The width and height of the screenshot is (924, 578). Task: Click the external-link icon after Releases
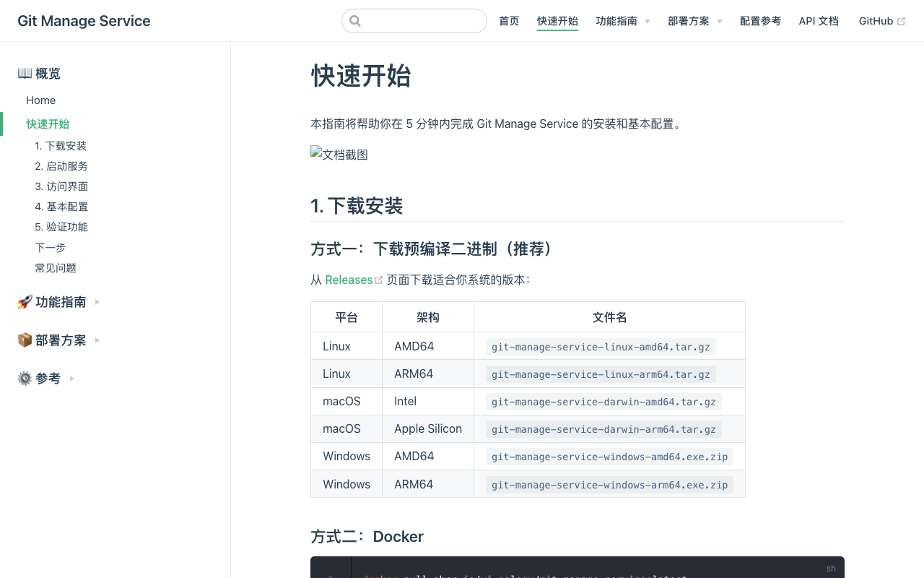pyautogui.click(x=379, y=278)
